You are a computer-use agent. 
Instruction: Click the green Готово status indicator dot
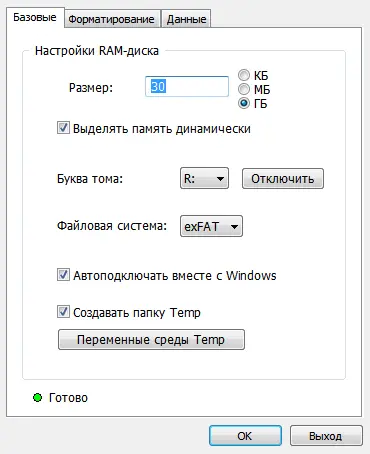[x=37, y=397]
